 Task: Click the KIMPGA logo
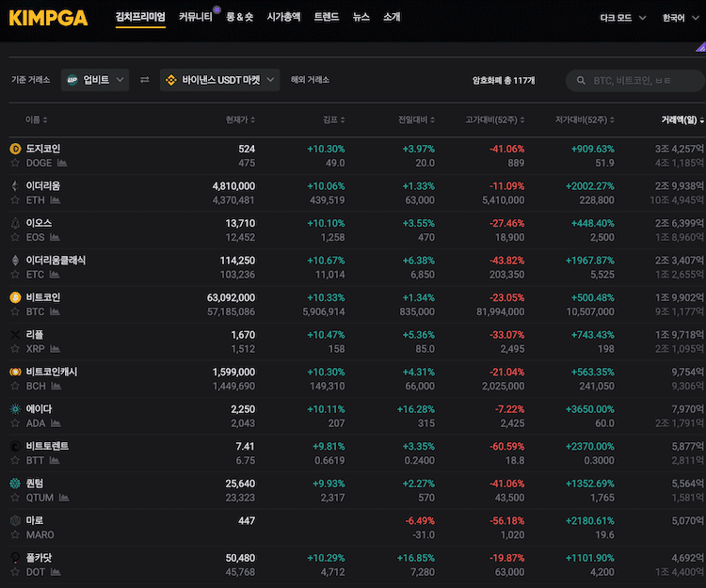point(48,18)
